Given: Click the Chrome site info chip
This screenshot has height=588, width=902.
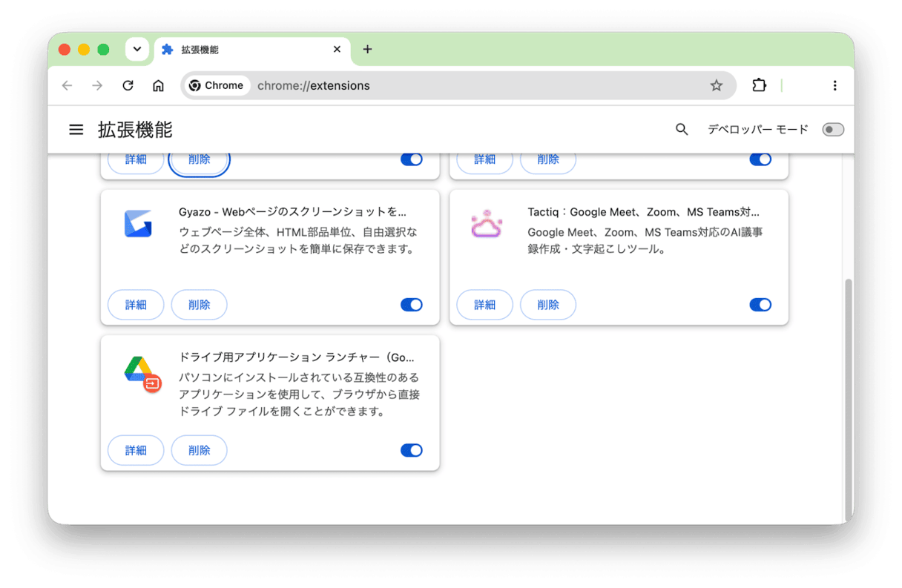Looking at the screenshot, I should tap(217, 85).
